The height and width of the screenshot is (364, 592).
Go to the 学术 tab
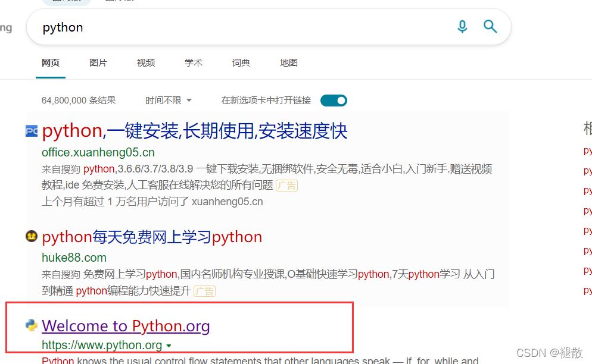coord(194,62)
